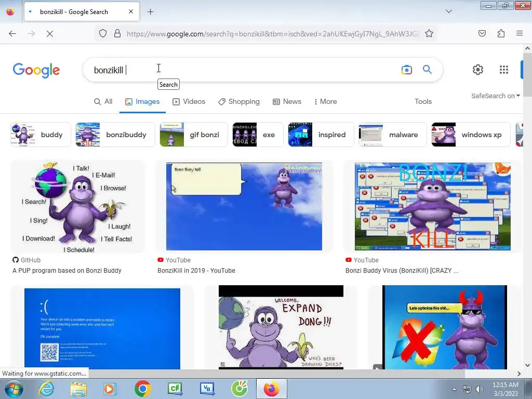Click YouTube source under BonziKill in 2019
Image resolution: width=532 pixels, height=399 pixels.
pyautogui.click(x=174, y=260)
